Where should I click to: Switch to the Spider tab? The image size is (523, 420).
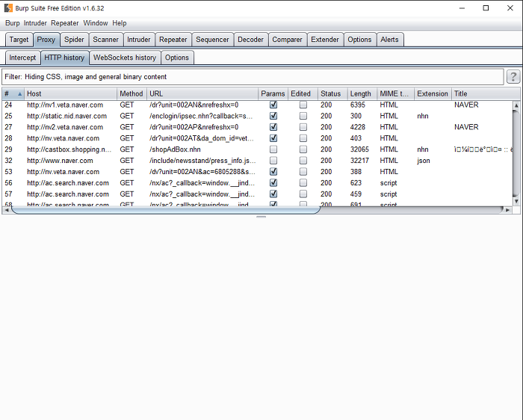74,40
